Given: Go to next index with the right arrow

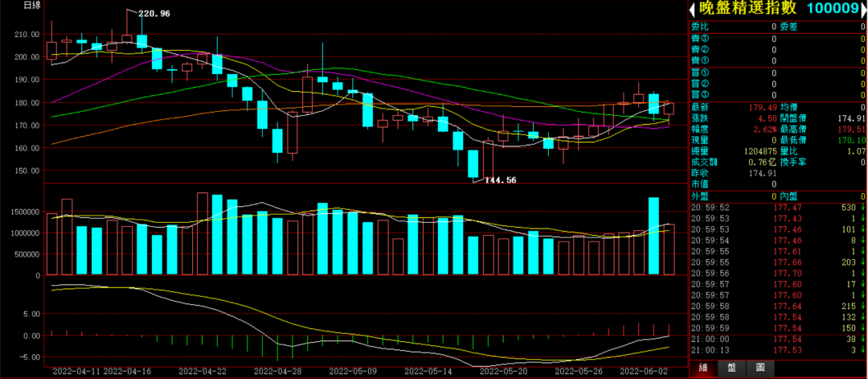Looking at the screenshot, I should (863, 9).
